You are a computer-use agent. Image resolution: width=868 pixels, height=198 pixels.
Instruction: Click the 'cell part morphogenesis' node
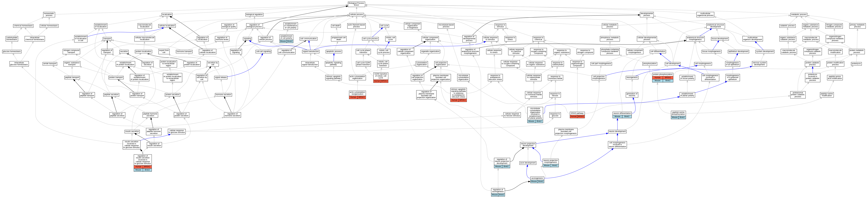click(601, 64)
